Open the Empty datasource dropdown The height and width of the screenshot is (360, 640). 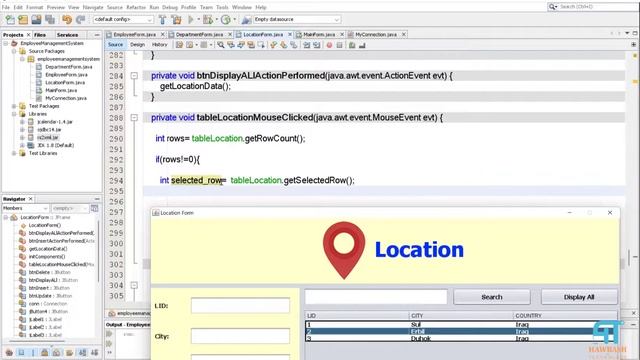click(x=296, y=19)
